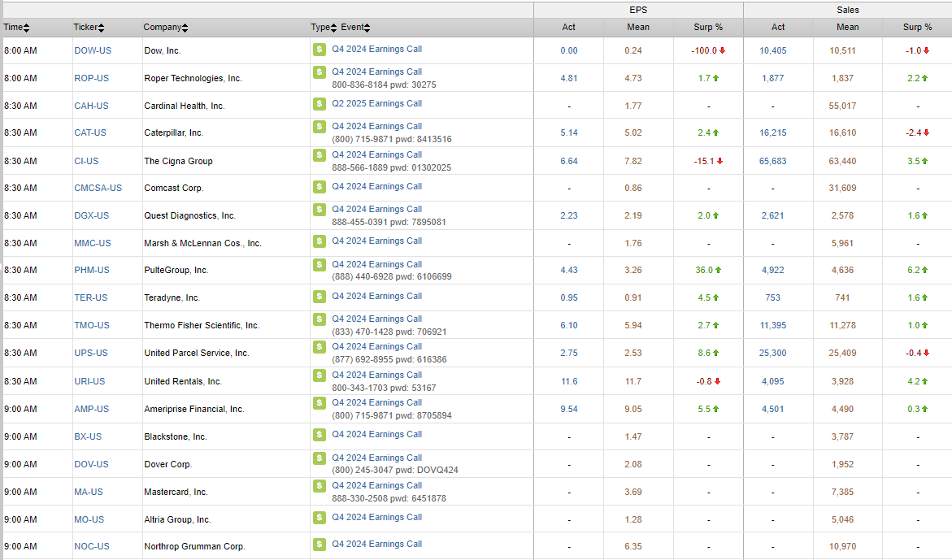The height and width of the screenshot is (560, 952).
Task: Open the URI-US ticker link
Action: [x=90, y=382]
